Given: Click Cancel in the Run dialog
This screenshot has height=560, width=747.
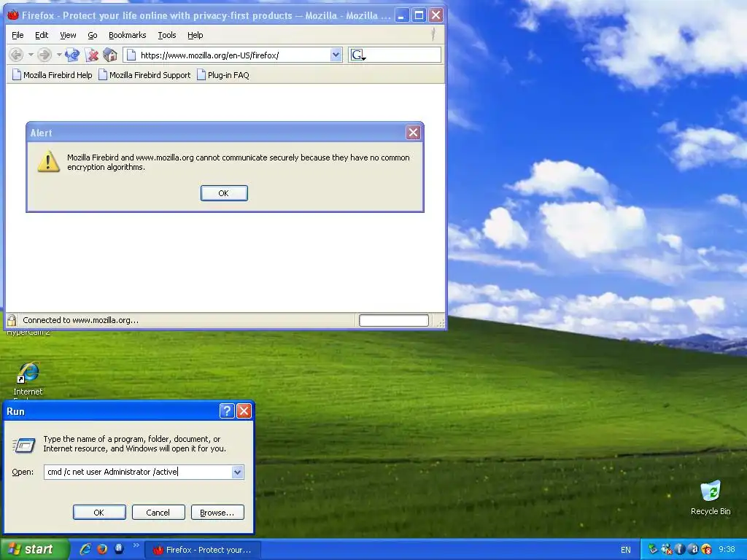Looking at the screenshot, I should [158, 513].
